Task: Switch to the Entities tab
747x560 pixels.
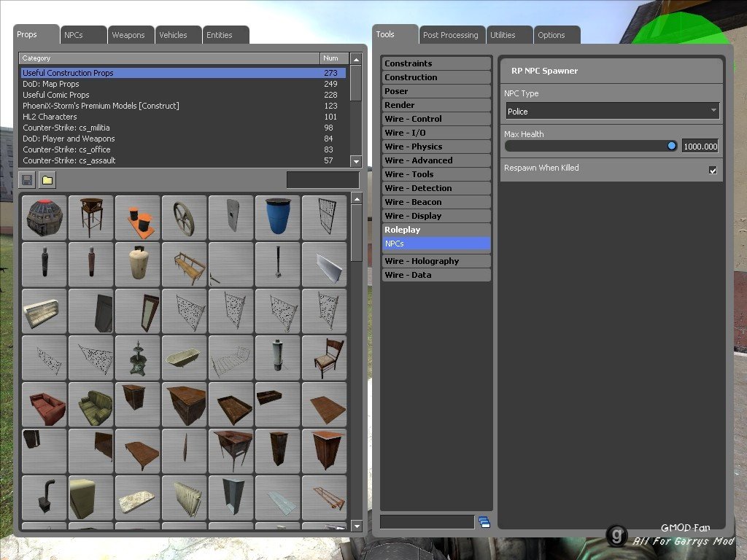Action: click(x=226, y=35)
